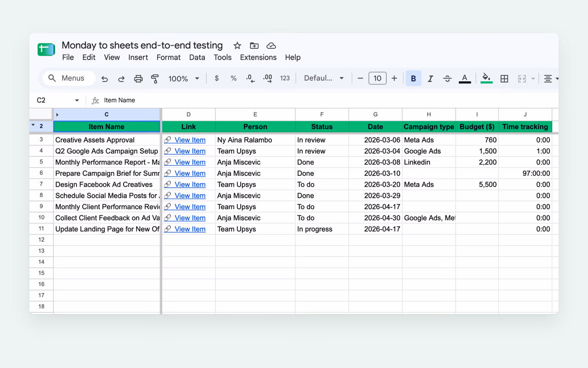Click the font size input field
This screenshot has height=368, width=588.
377,79
